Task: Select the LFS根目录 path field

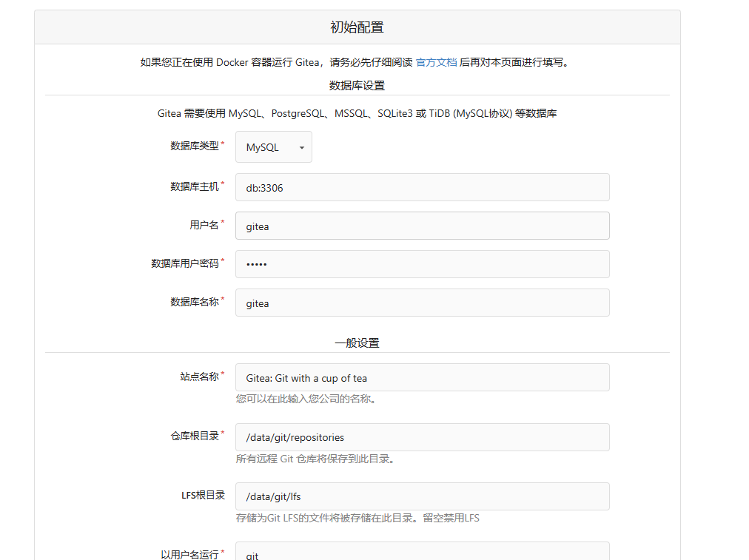Action: click(x=422, y=496)
